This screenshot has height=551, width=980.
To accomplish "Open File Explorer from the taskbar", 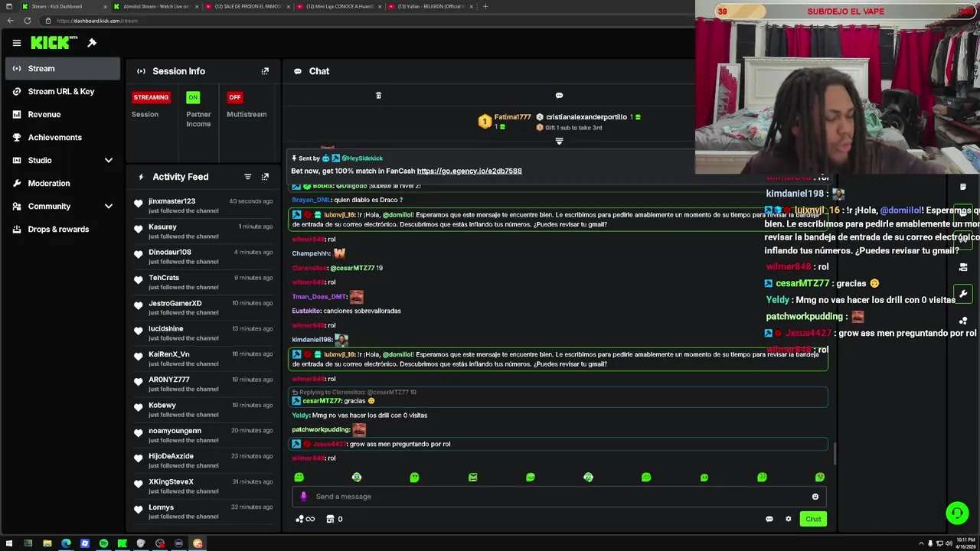I will tap(47, 543).
